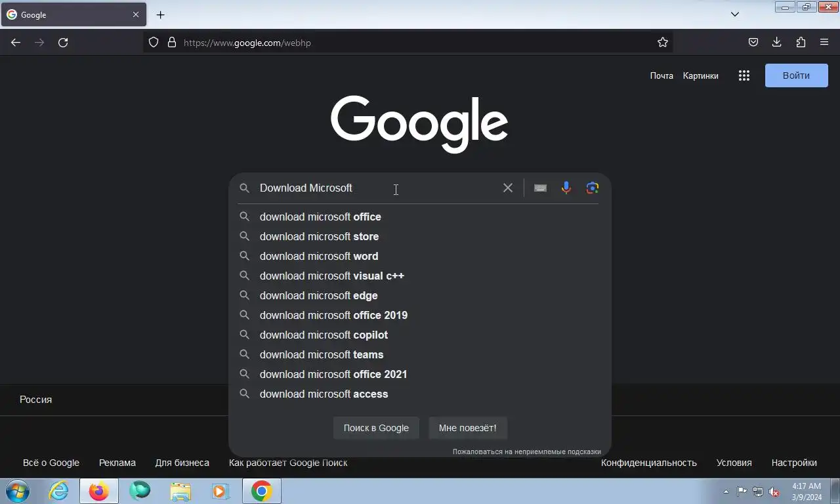Select suggestion download microsoft access

coord(420,394)
